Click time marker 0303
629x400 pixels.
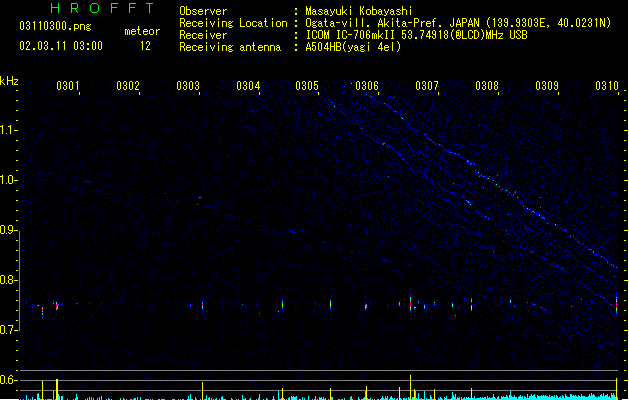[188, 86]
